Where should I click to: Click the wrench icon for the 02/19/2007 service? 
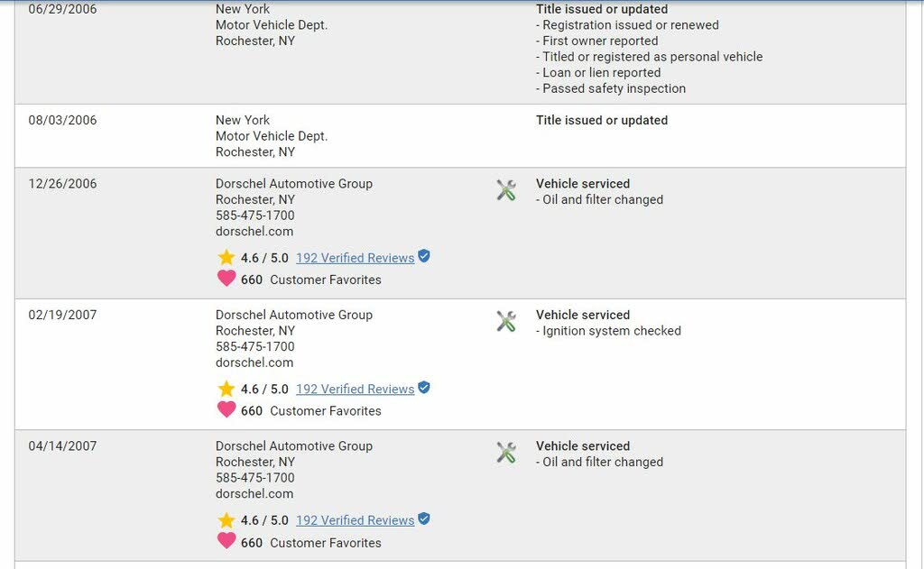505,322
